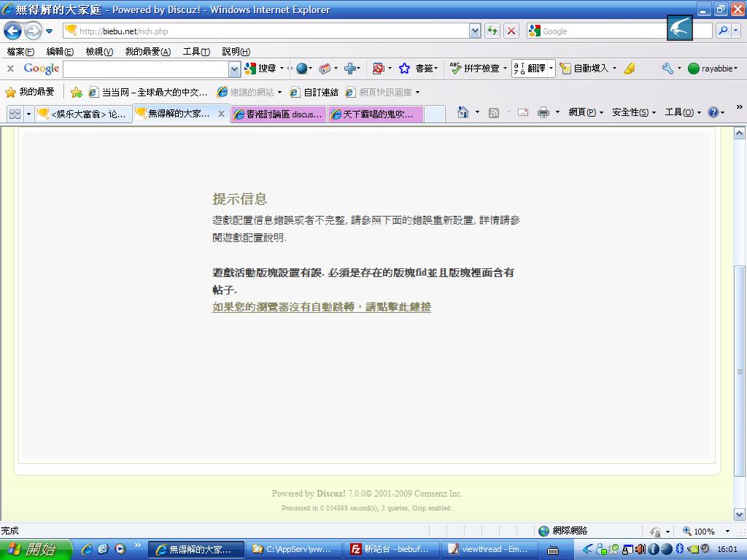Click the Google toolbar wrench settings icon
The width and height of the screenshot is (747, 560).
tap(667, 69)
